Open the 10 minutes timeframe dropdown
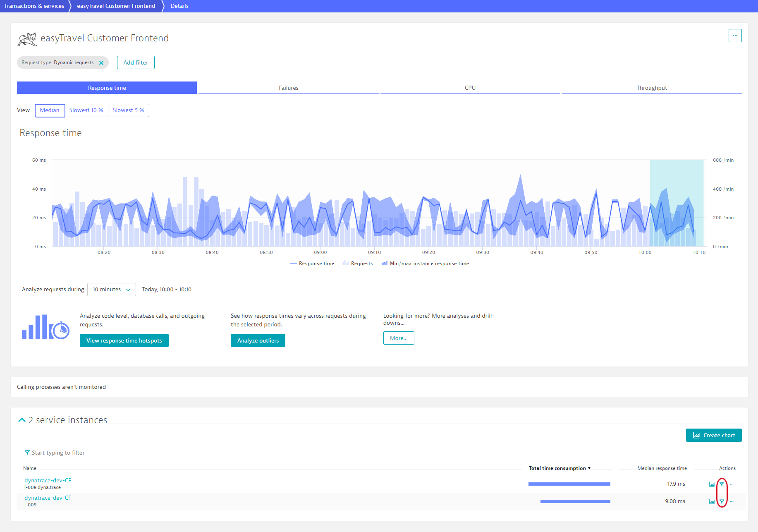 coord(112,290)
